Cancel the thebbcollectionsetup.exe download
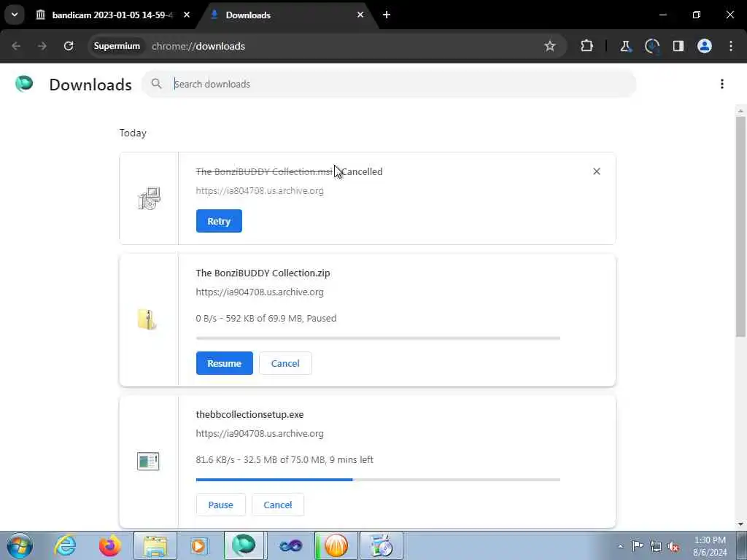747x560 pixels. [278, 505]
